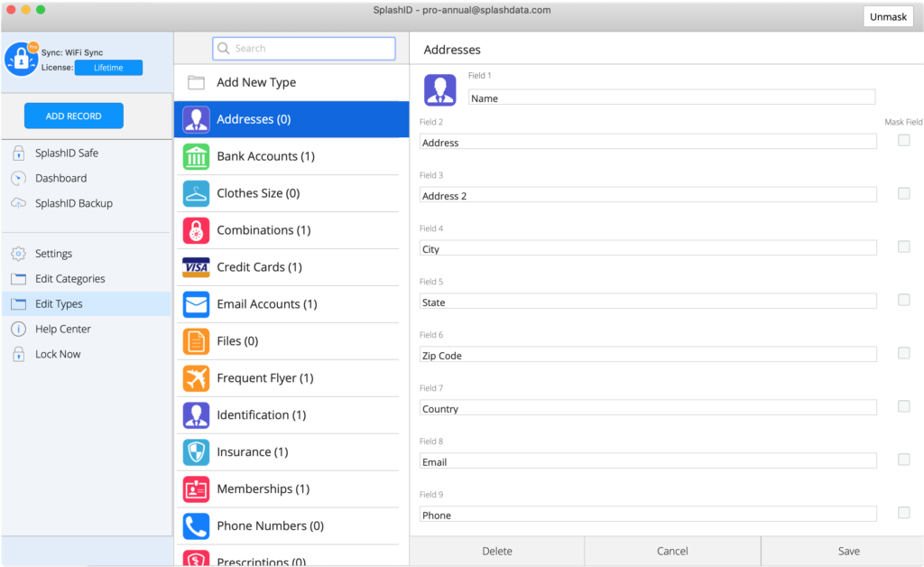Viewport: 924px width, 567px height.
Task: Click the Unmask button
Action: (x=888, y=17)
